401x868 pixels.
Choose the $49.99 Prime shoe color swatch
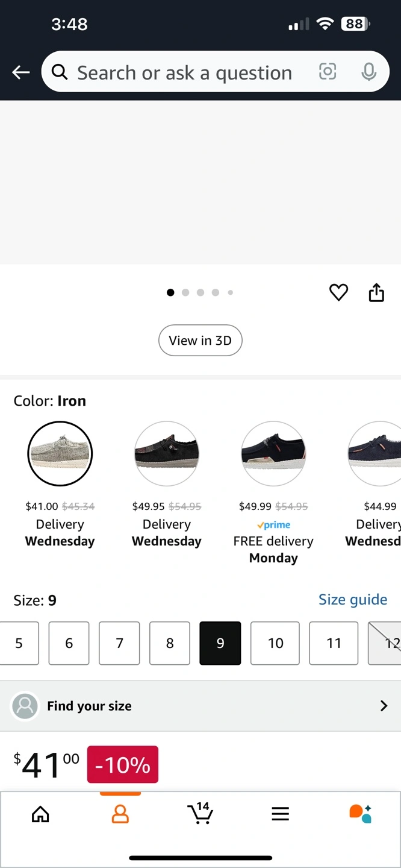pos(273,453)
